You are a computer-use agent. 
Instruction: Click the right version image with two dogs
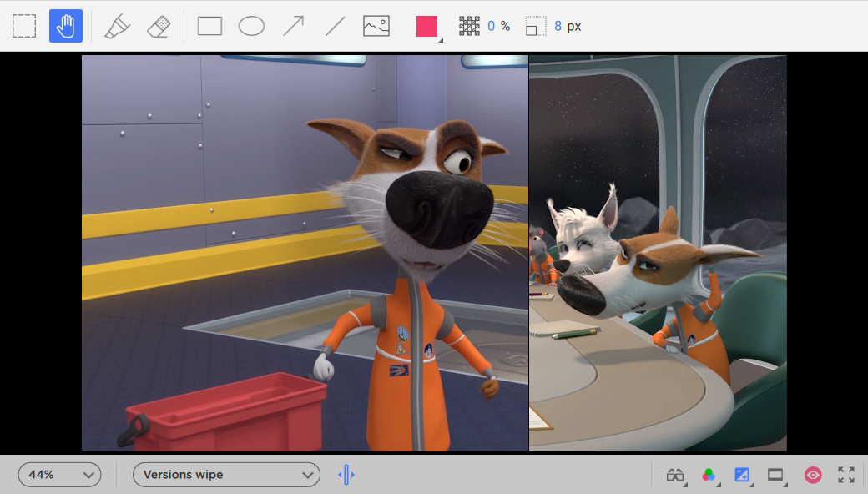[659, 253]
